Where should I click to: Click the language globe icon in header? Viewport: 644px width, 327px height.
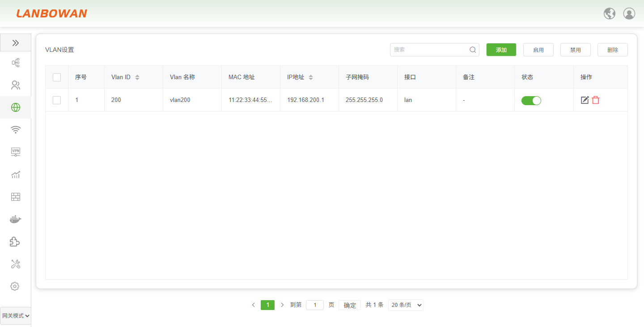coord(610,14)
